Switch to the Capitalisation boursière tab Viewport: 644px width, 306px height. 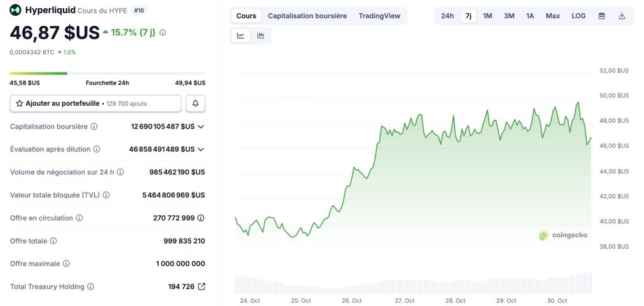[307, 16]
